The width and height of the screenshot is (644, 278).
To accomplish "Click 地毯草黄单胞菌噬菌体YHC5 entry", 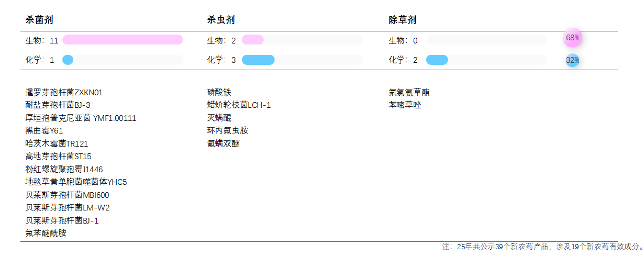I will (x=76, y=182).
